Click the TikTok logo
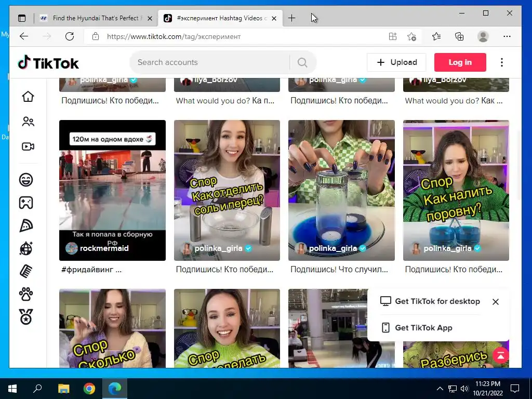The image size is (532, 399). tap(48, 63)
